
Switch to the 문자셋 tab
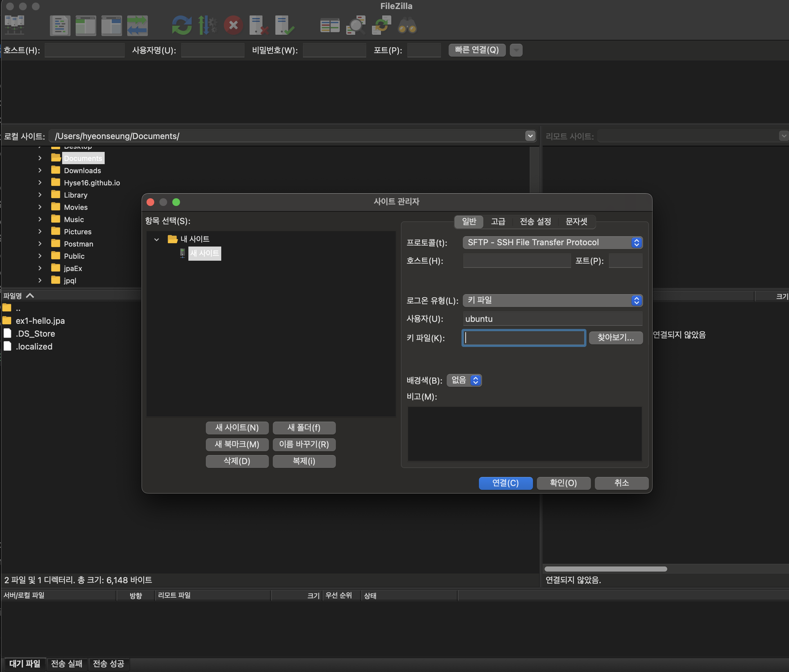[x=576, y=221]
